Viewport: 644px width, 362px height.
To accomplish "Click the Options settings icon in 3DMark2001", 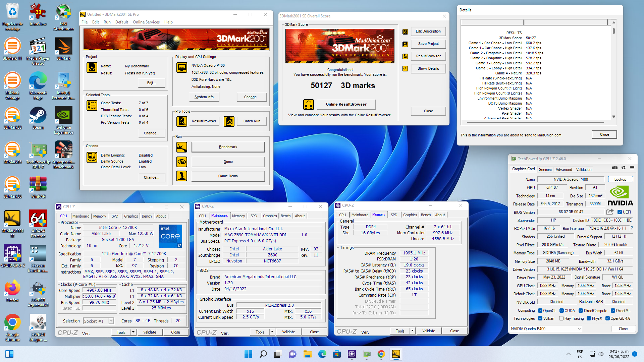I will point(92,157).
